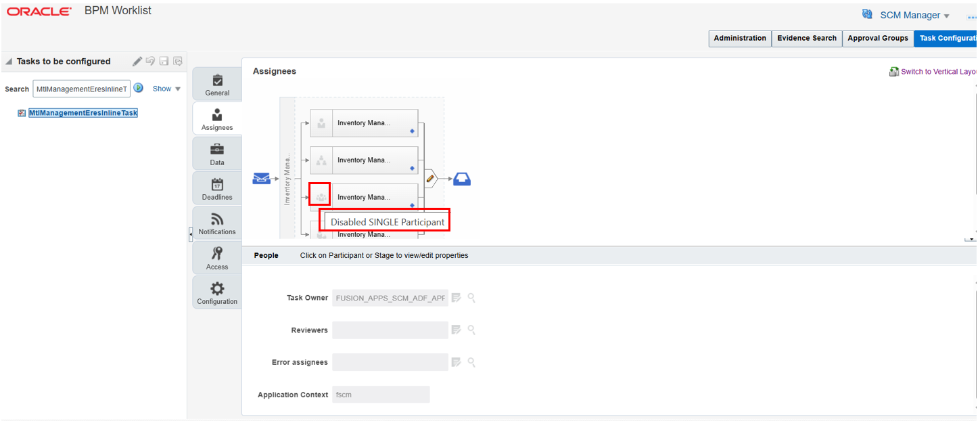Click the commit task icon in Tasks toolbar
This screenshot has width=980, height=421.
tap(177, 61)
